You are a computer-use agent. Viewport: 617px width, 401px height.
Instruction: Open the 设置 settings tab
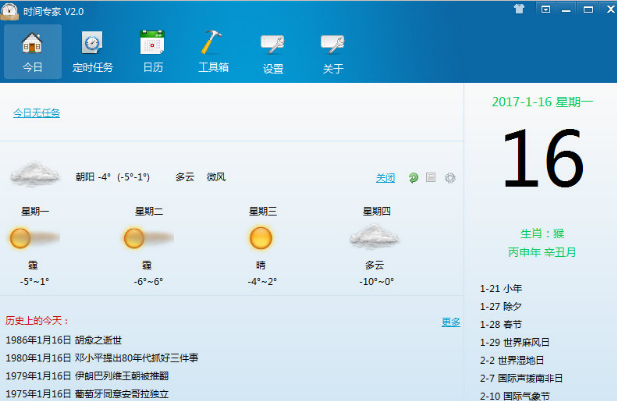[x=273, y=52]
